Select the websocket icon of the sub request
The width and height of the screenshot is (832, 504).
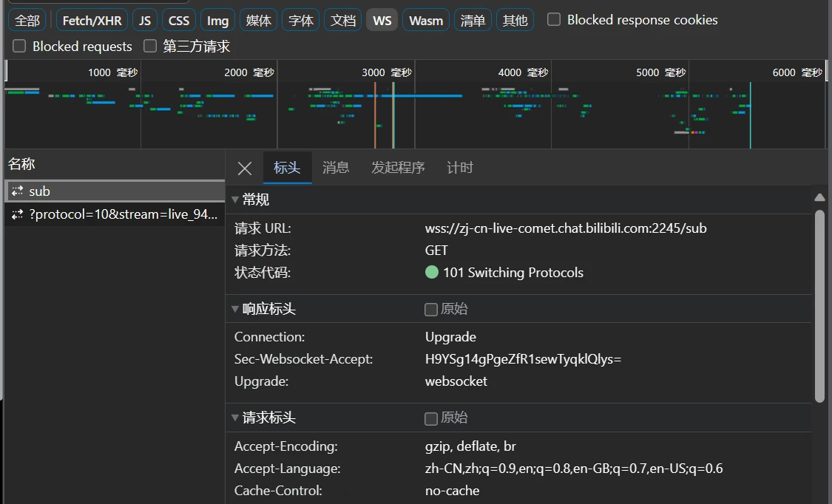click(x=18, y=191)
